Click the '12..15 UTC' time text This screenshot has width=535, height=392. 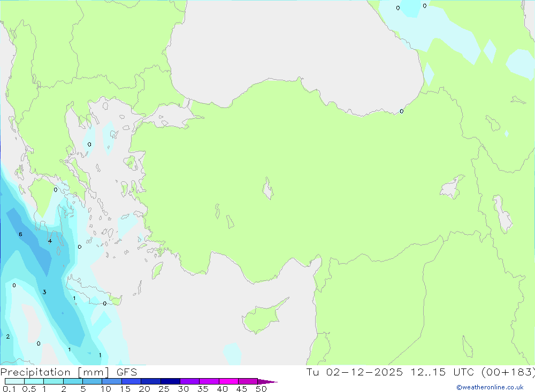click(442, 372)
